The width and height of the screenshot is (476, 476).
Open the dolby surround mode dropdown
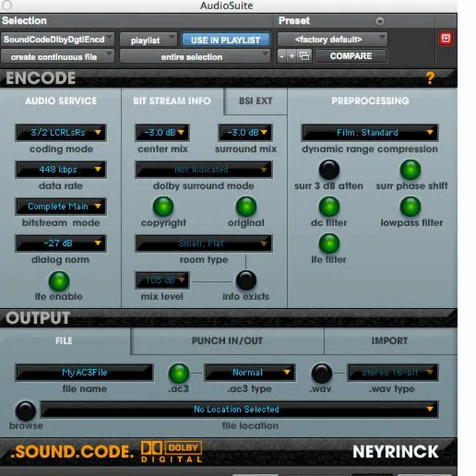(x=204, y=169)
